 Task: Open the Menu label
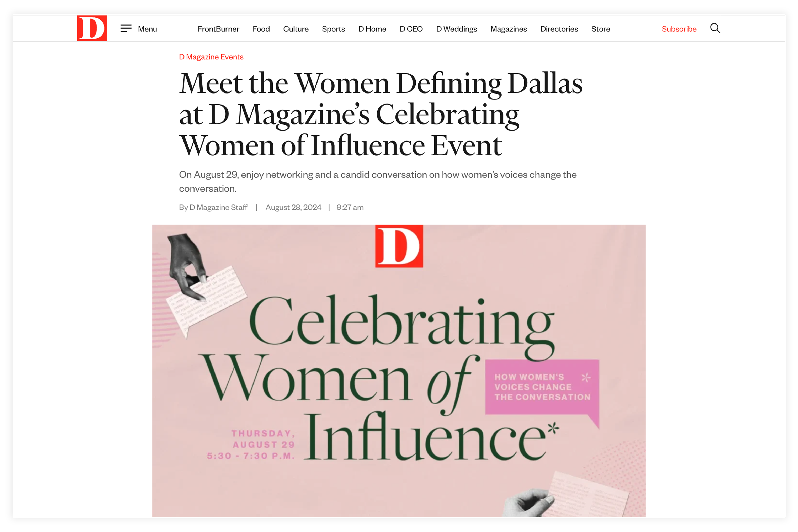[147, 29]
